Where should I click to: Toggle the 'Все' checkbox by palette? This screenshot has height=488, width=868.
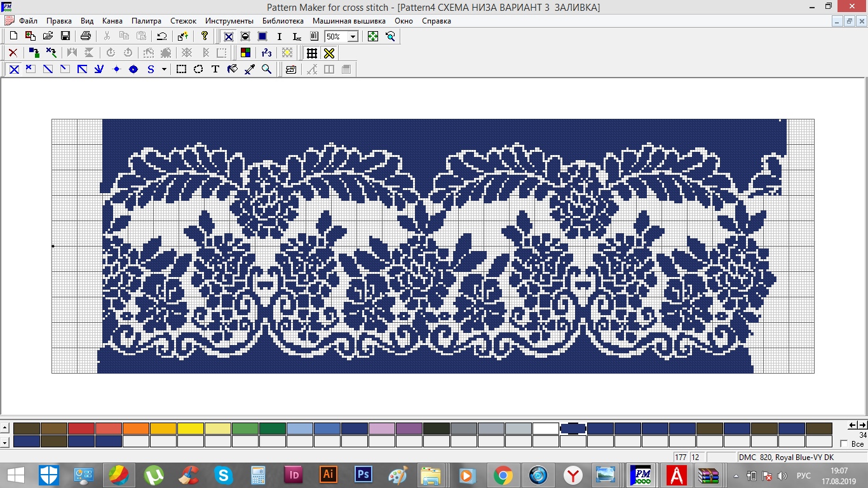[844, 444]
